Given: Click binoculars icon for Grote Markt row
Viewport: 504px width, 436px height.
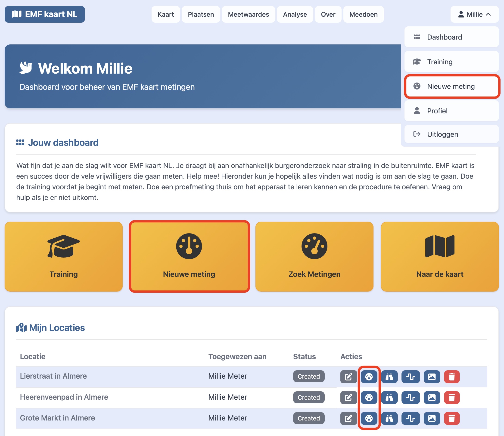Looking at the screenshot, I should [389, 418].
